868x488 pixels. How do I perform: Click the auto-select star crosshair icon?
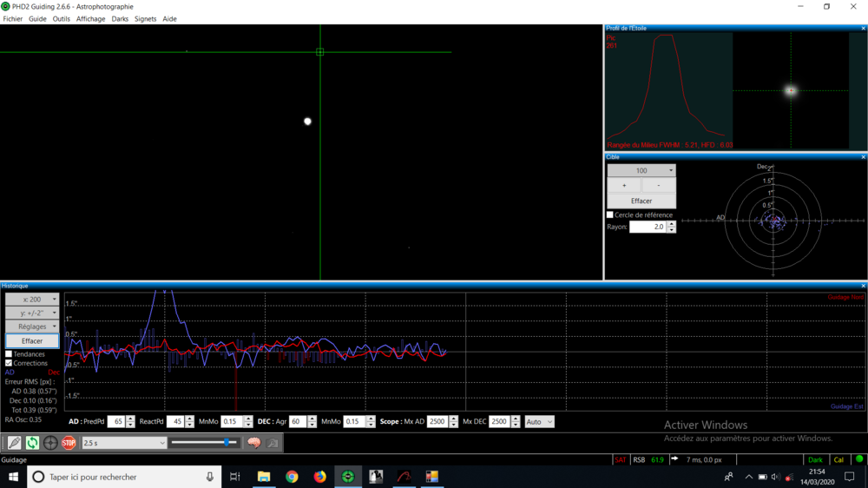point(50,443)
